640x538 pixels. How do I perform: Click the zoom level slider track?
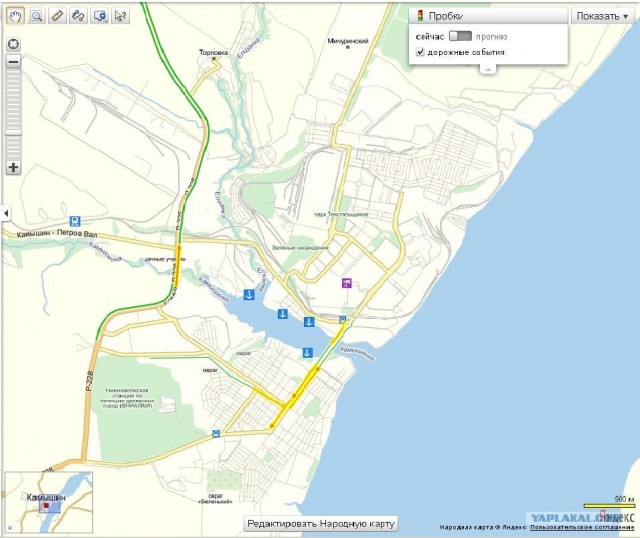[x=13, y=110]
